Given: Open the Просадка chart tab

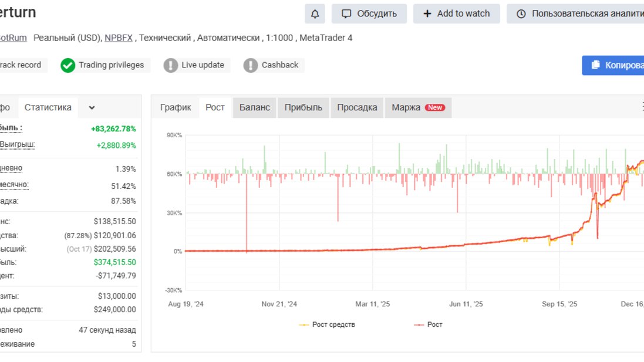Looking at the screenshot, I should [x=357, y=107].
